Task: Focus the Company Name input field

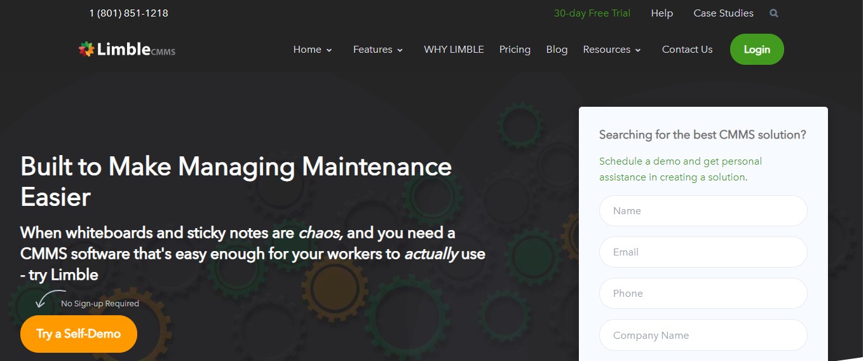Action: coord(703,335)
